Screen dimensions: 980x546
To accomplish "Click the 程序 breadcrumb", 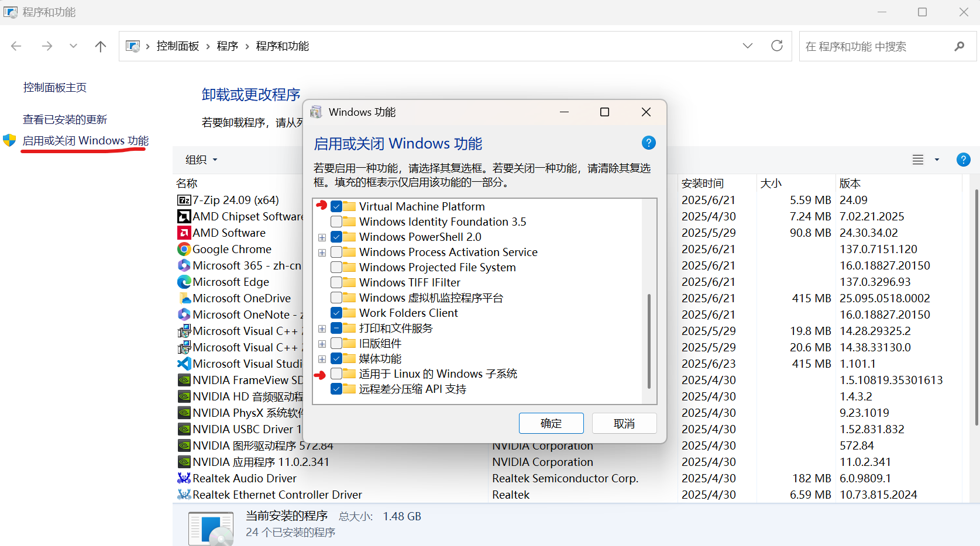I will click(x=227, y=46).
